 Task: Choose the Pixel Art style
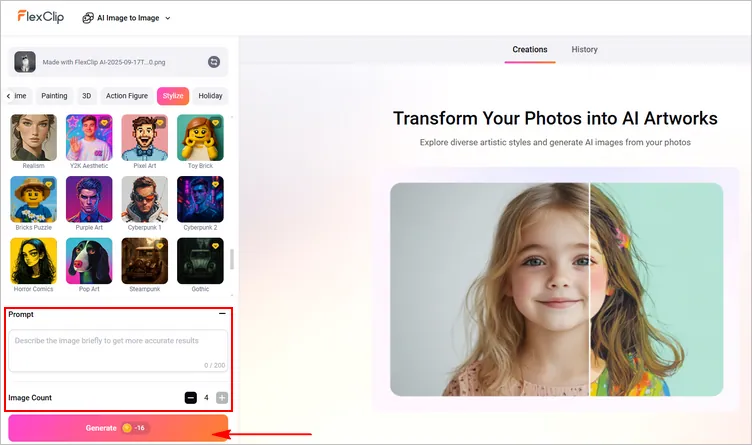tap(145, 138)
